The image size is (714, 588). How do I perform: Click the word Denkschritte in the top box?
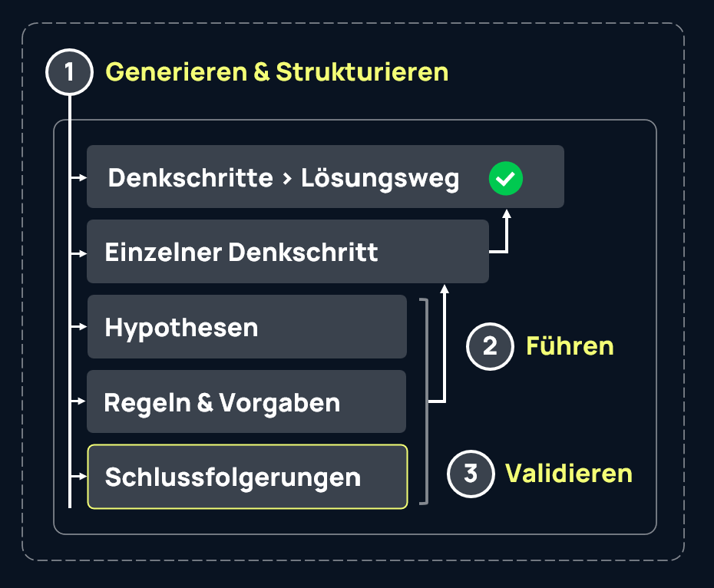click(x=190, y=179)
